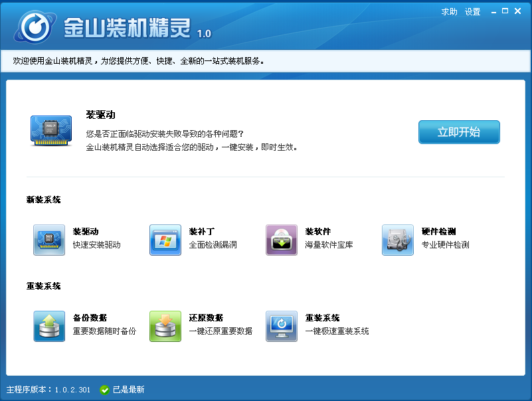Select the 装软件 software download icon
Screen dimensions: 532x401
pos(282,240)
